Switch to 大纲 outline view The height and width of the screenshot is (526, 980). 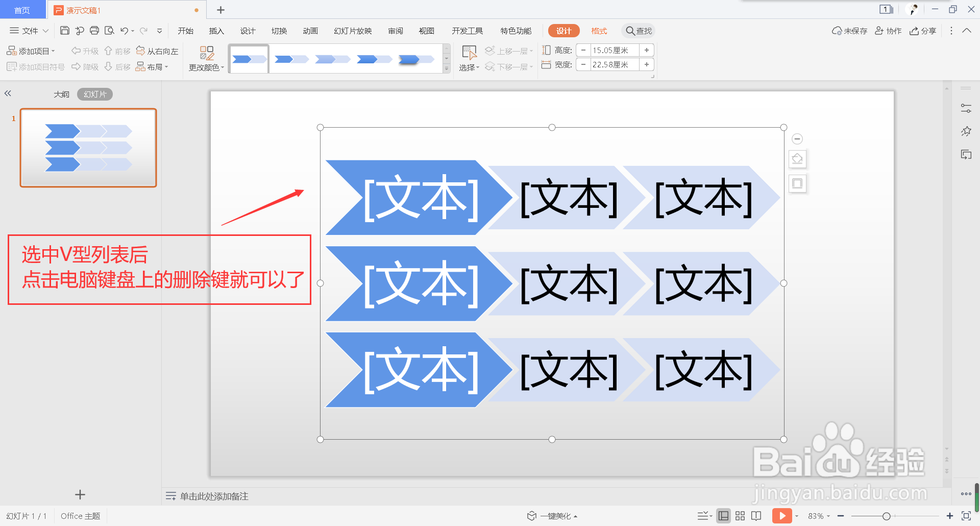coord(61,94)
